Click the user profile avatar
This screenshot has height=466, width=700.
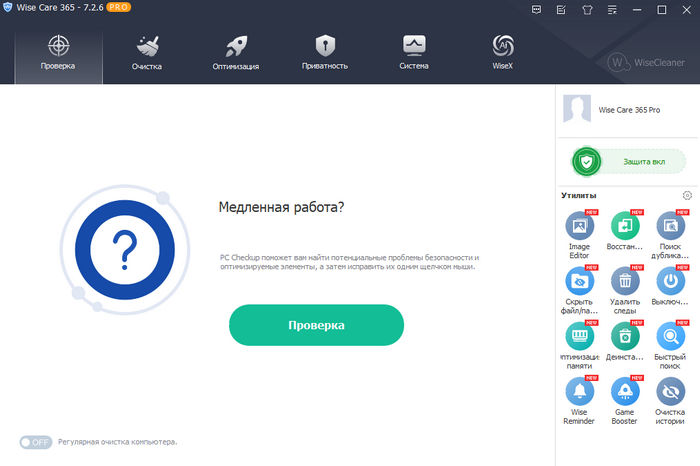click(576, 109)
